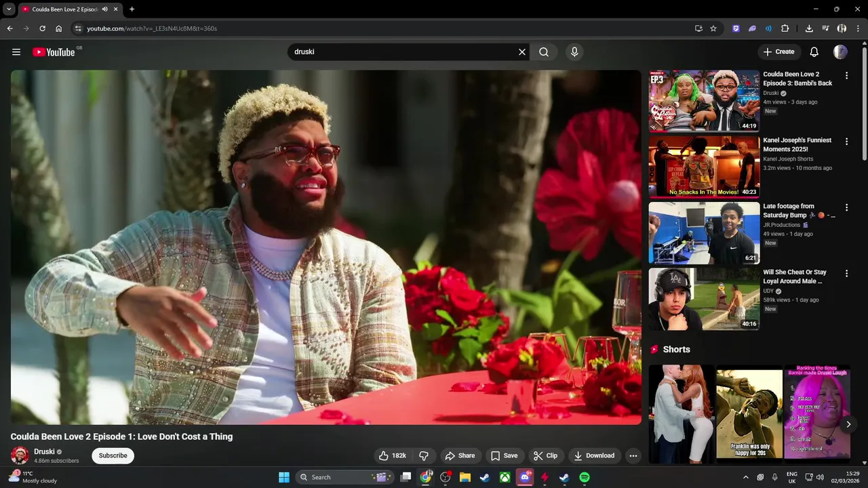This screenshot has height=488, width=868.
Task: Like the video with 182k likes
Action: (x=393, y=455)
